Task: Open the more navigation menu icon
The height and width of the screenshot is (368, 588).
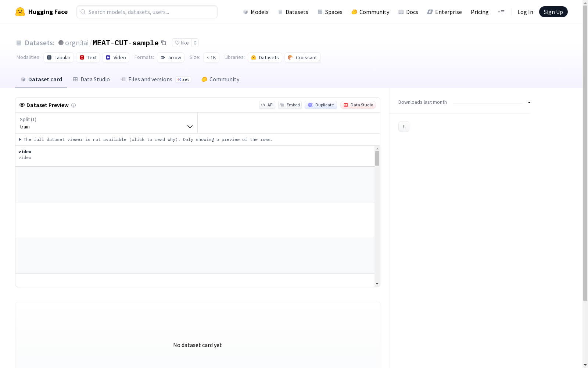Action: pyautogui.click(x=501, y=12)
